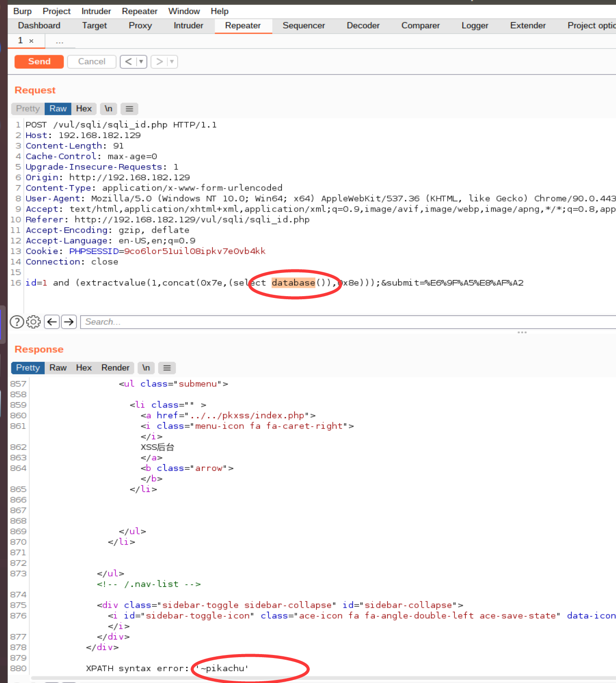The height and width of the screenshot is (683, 616).
Task: Click the '../../pkxss/index.php' href value
Action: tap(247, 415)
